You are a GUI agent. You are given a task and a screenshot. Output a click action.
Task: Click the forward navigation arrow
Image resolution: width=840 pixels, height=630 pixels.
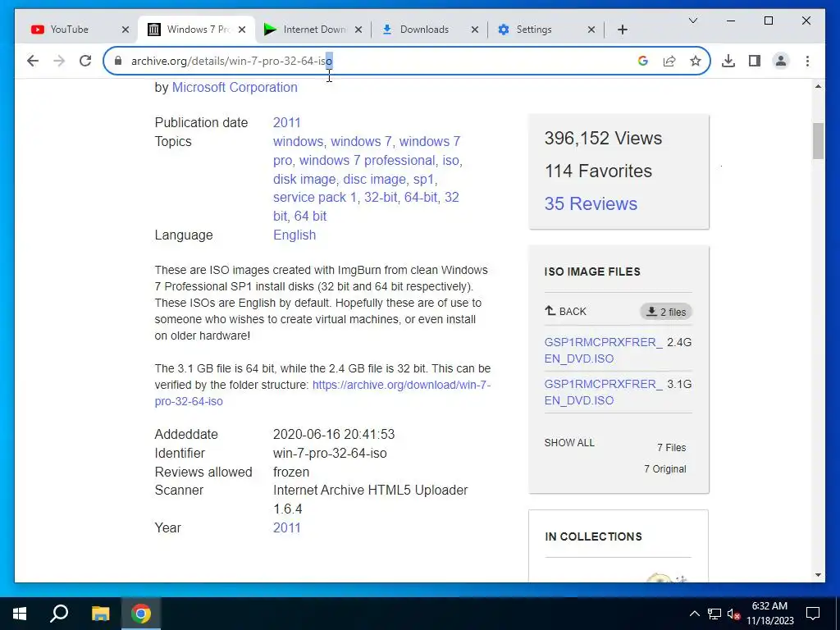[59, 61]
